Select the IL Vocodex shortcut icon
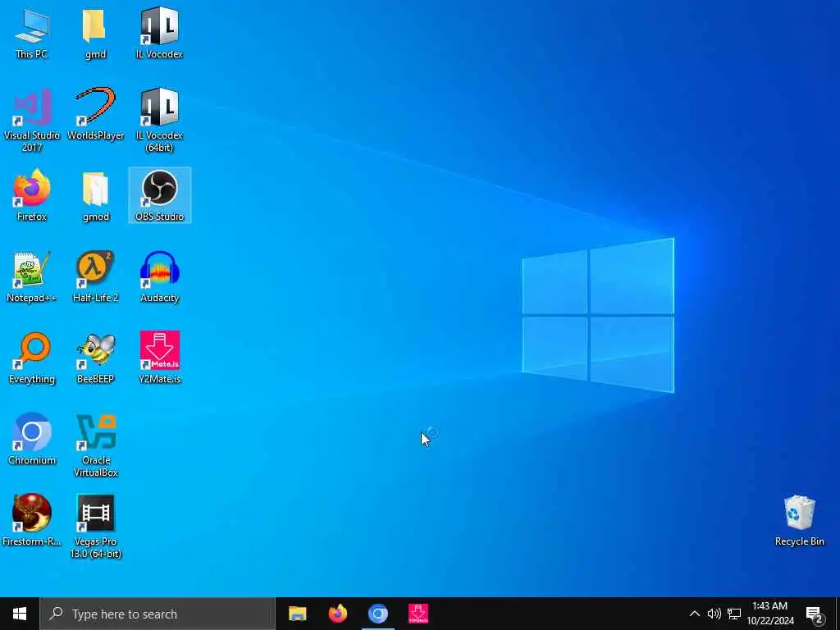The height and width of the screenshot is (630, 840). pos(159,33)
